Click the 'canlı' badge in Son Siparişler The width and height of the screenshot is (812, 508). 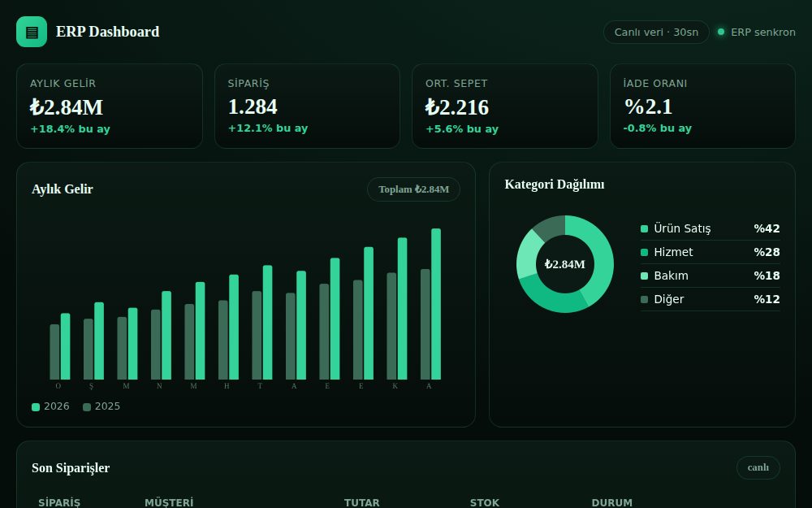pyautogui.click(x=758, y=467)
